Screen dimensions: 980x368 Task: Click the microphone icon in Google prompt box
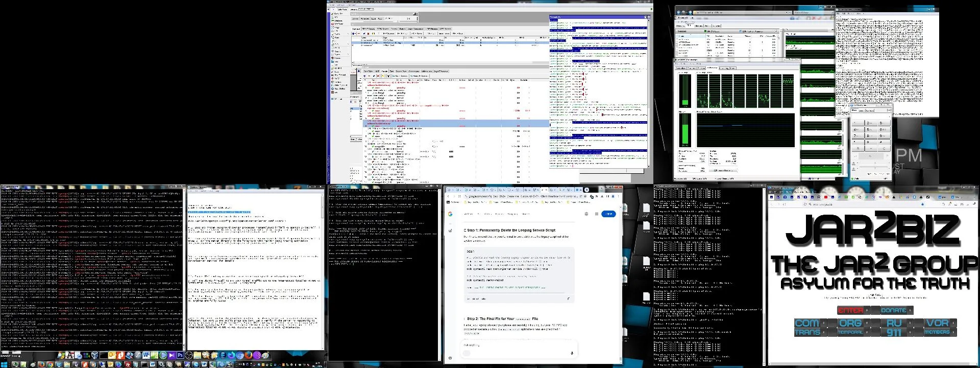tap(572, 353)
